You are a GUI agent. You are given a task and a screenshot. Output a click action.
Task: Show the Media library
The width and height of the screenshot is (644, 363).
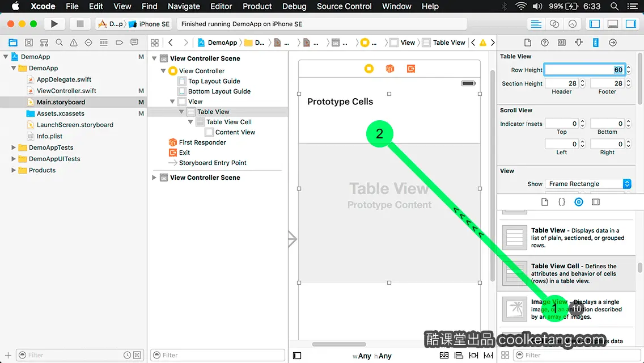[596, 202]
